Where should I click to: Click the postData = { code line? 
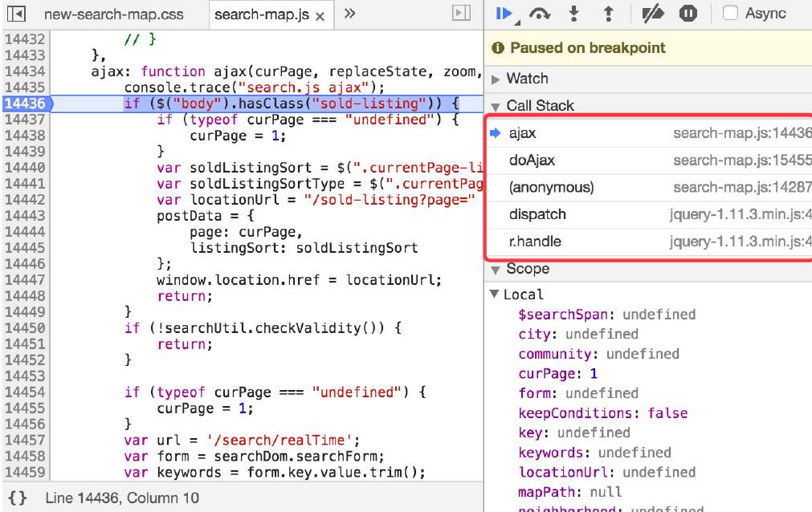click(x=206, y=216)
